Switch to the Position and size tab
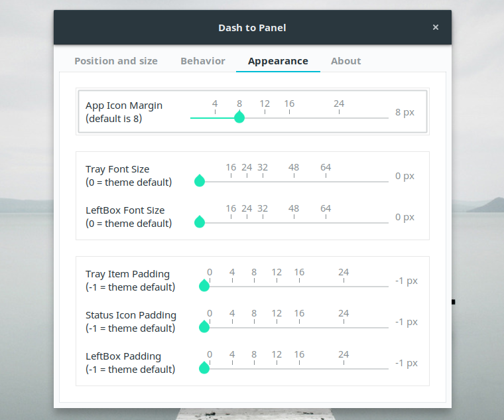 pyautogui.click(x=116, y=61)
